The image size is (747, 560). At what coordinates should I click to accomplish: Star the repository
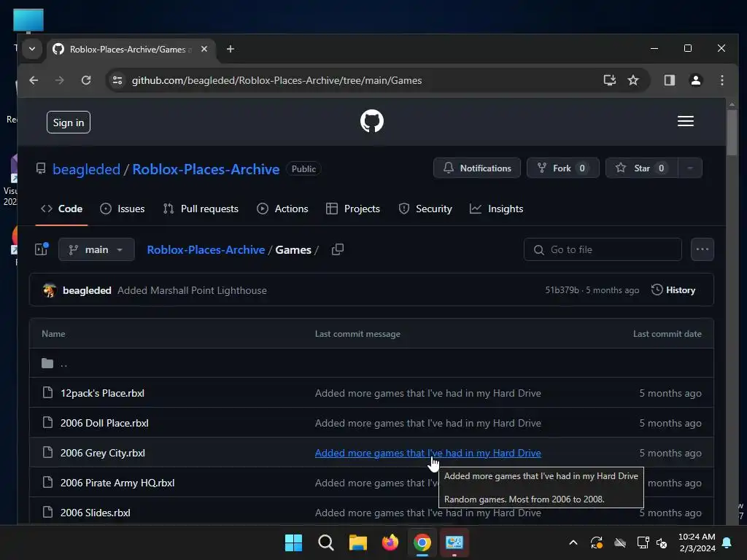click(641, 168)
